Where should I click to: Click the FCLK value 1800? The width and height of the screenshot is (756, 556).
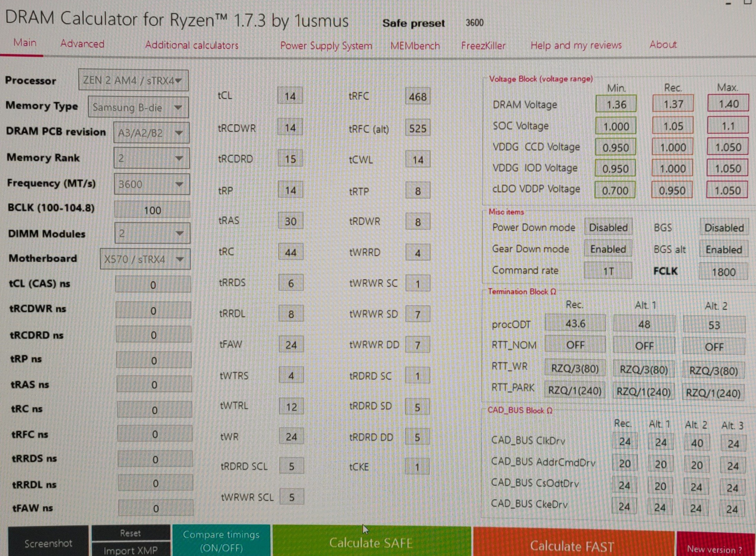click(723, 271)
